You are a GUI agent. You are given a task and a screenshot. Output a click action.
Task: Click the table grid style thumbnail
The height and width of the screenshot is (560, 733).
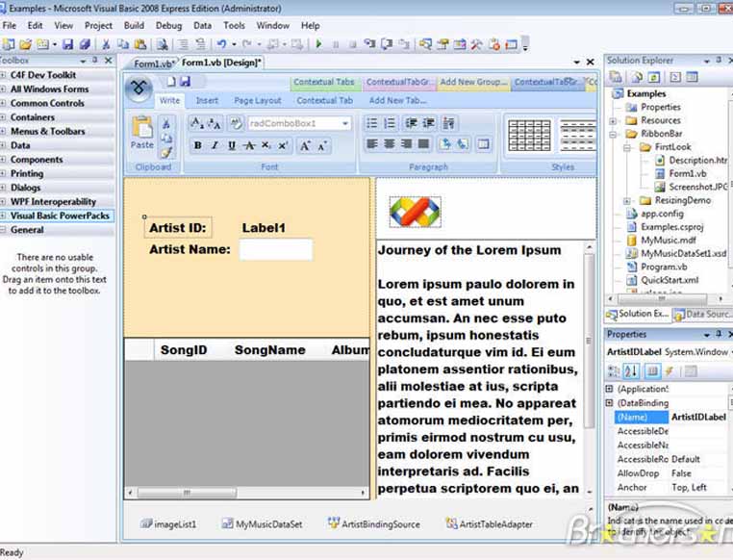coord(529,136)
